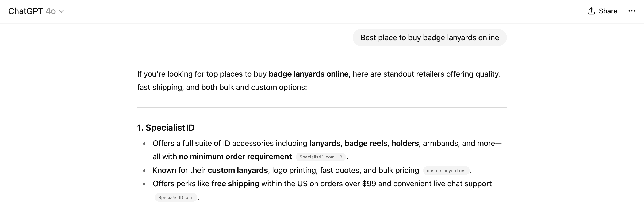
Task: Click the bold words custom lanyards
Action: (x=238, y=170)
